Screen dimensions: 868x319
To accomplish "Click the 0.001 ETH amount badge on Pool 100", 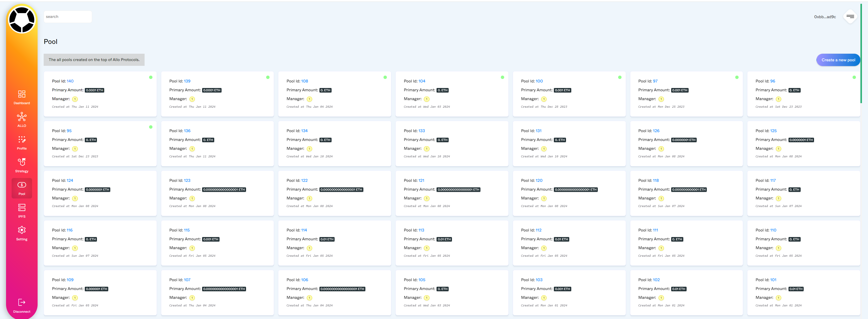I will pyautogui.click(x=562, y=90).
